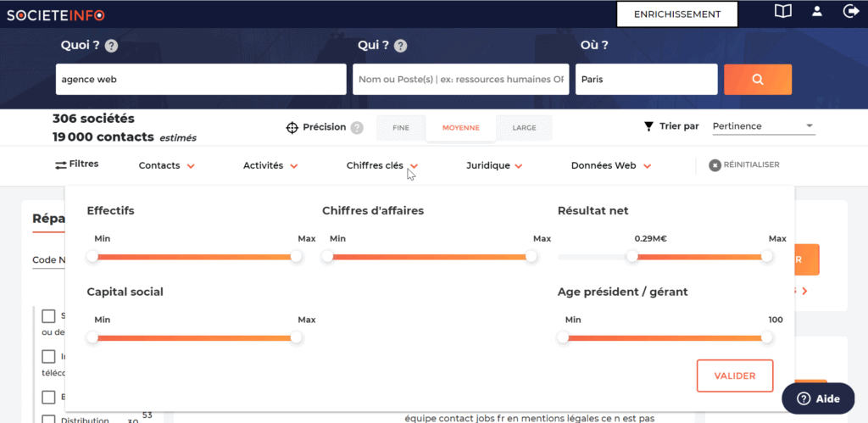868x423 pixels.
Task: Click the help icon beside Qui
Action: pyautogui.click(x=401, y=47)
